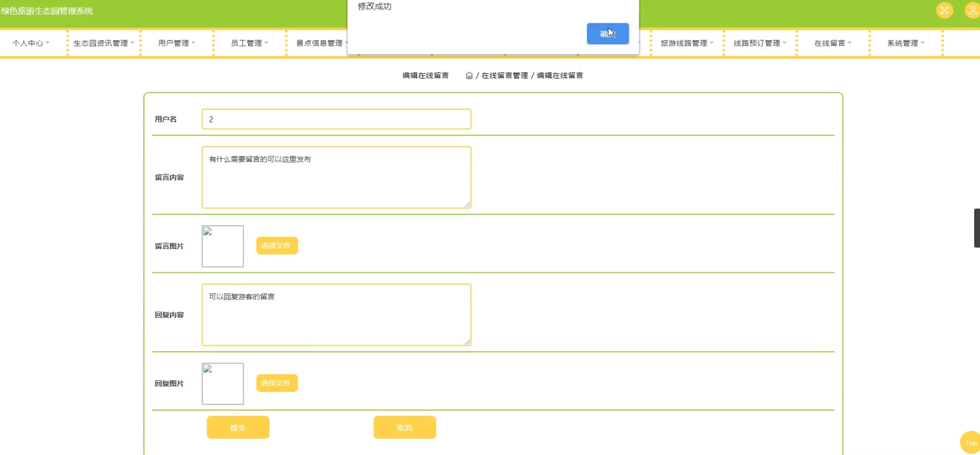The image size is (980, 455).
Task: Click the round Top button
Action: coord(970,443)
